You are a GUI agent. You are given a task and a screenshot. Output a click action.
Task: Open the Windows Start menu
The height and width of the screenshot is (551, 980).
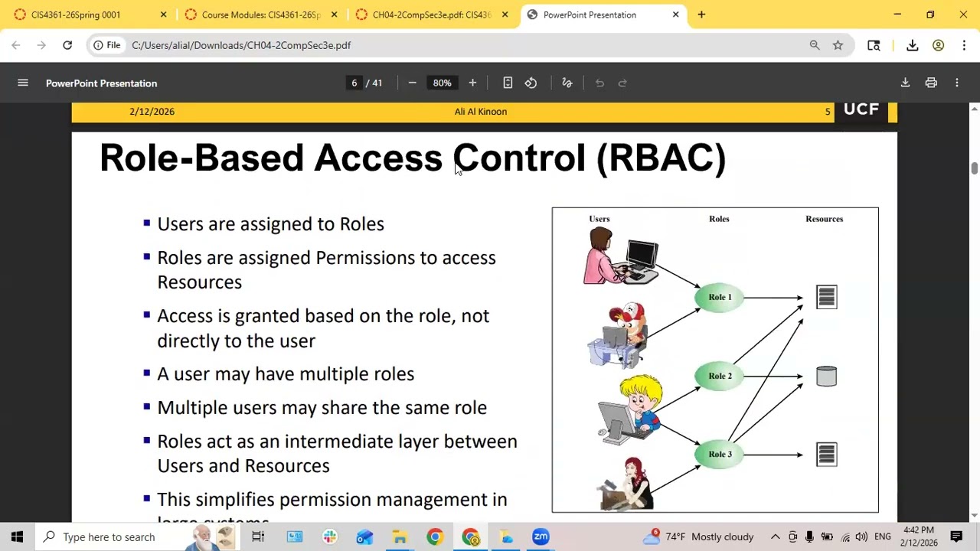click(x=17, y=536)
